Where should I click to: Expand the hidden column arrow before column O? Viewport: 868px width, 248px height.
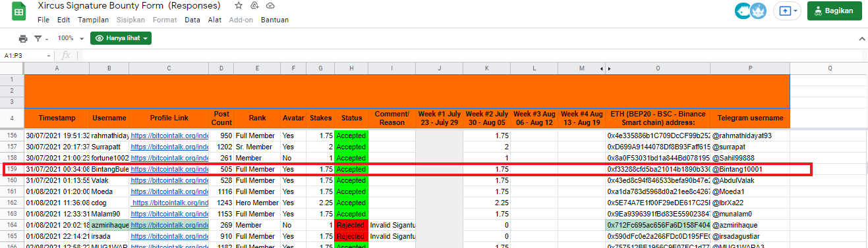coord(609,68)
